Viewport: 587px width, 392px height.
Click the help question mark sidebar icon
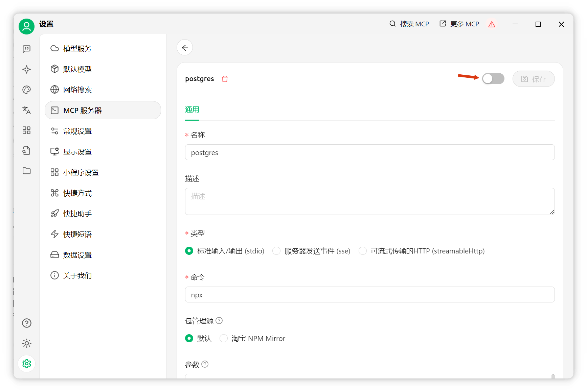click(27, 323)
